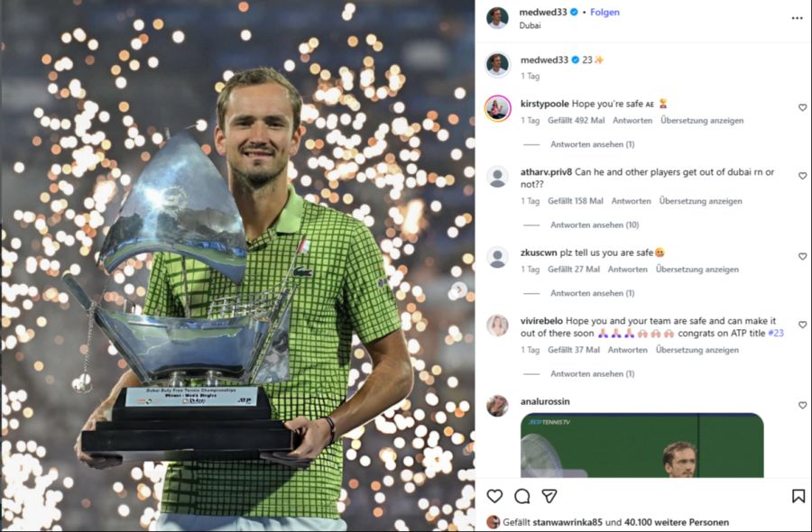
Task: Expand the reply under kirstypoole's comment
Action: tap(593, 144)
